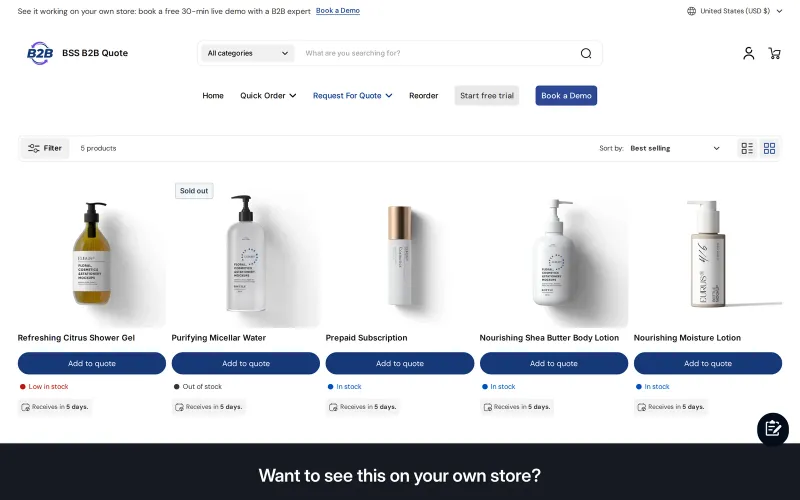The image size is (800, 500).
Task: Go to the Home menu item
Action: [x=213, y=95]
